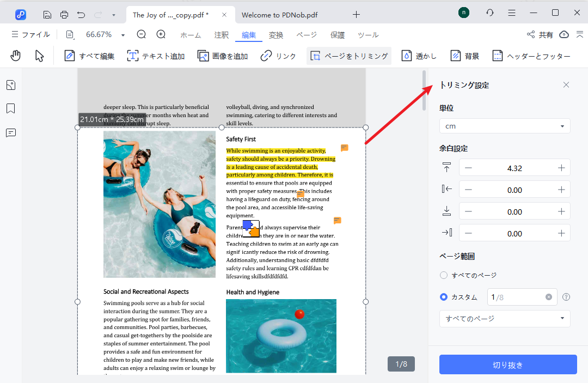Click the page range help question icon
The width and height of the screenshot is (588, 383).
click(x=566, y=297)
